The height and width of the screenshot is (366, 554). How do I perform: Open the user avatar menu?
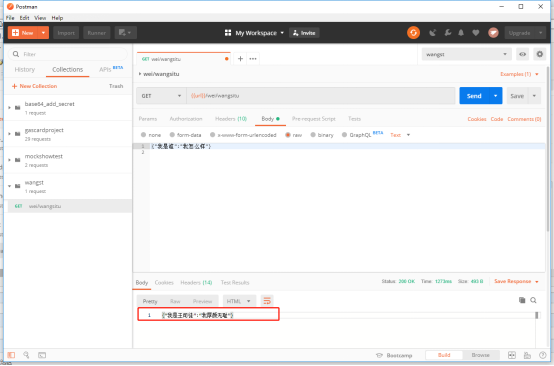click(493, 33)
